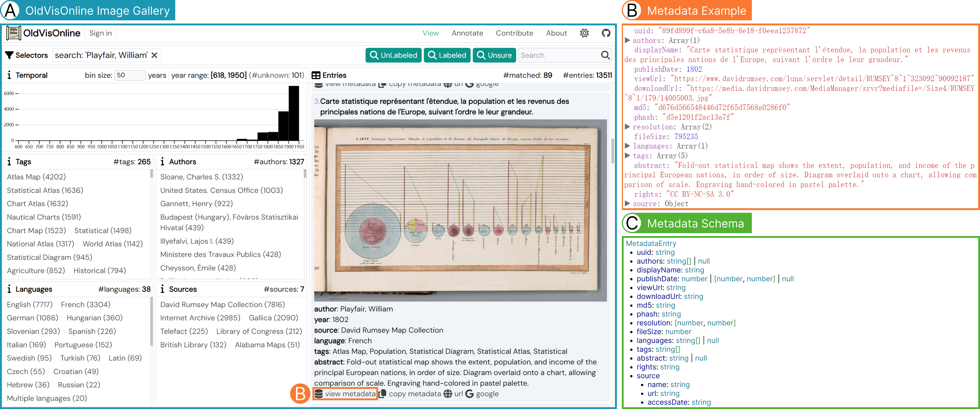Click the bin size input field

130,75
